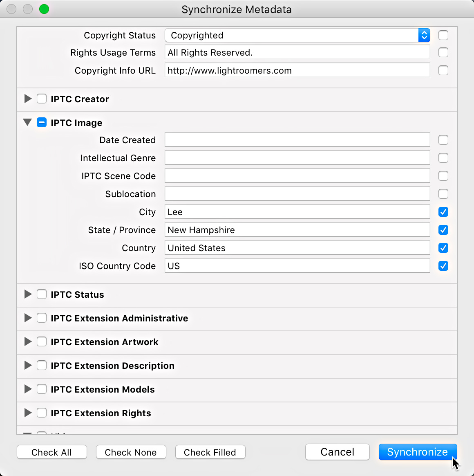
Task: Enable the Rights Usage Terms checkbox
Action: tap(443, 52)
